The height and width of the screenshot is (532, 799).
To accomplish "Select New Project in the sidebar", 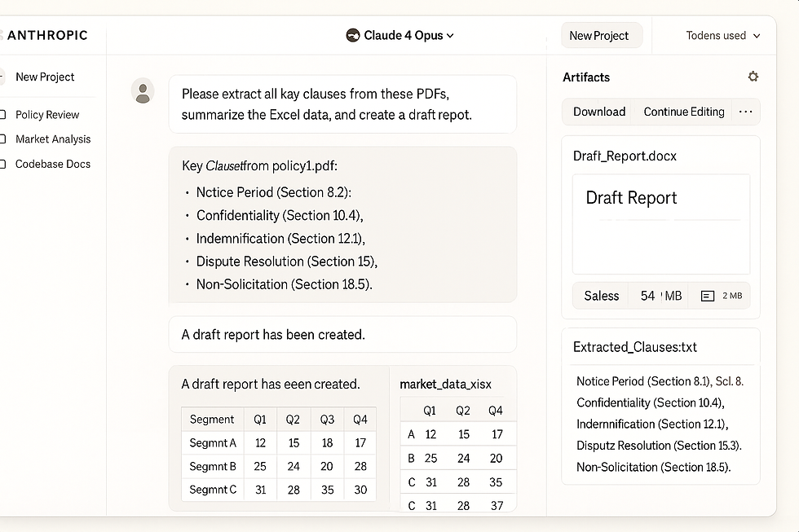I will click(45, 77).
